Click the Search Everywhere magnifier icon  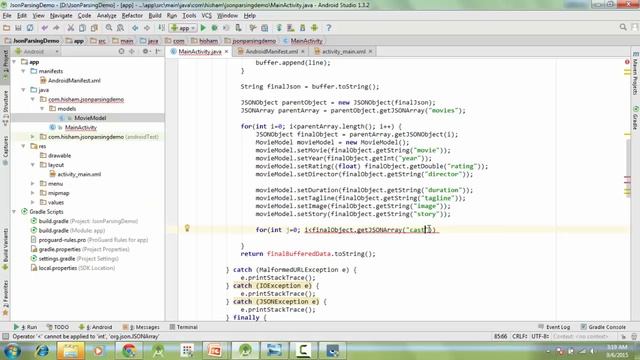623,27
